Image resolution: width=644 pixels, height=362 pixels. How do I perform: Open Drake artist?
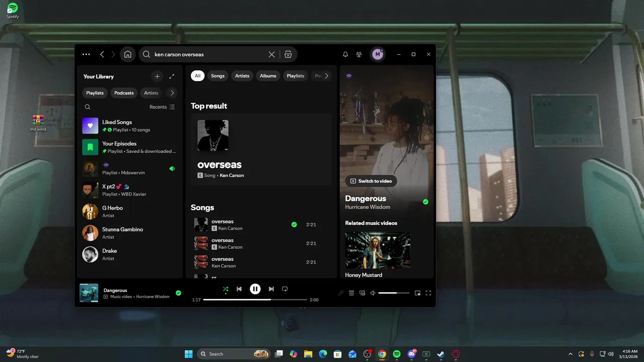[x=130, y=254]
